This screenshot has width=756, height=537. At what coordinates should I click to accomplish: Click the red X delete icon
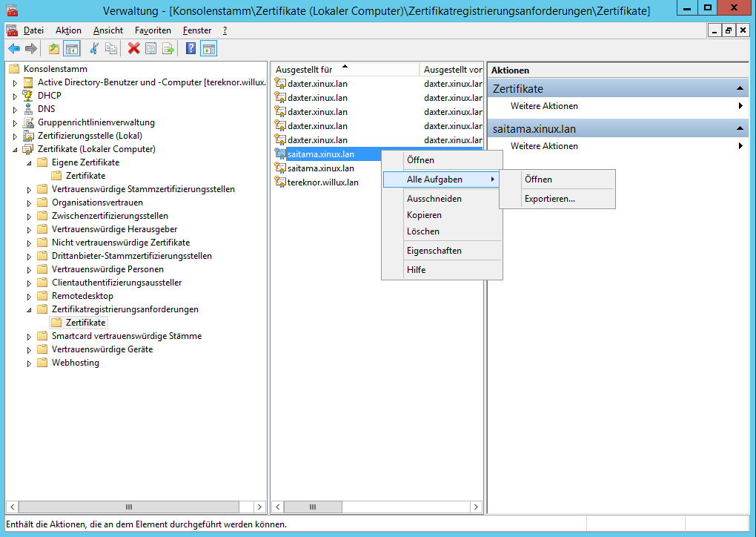[x=134, y=49]
